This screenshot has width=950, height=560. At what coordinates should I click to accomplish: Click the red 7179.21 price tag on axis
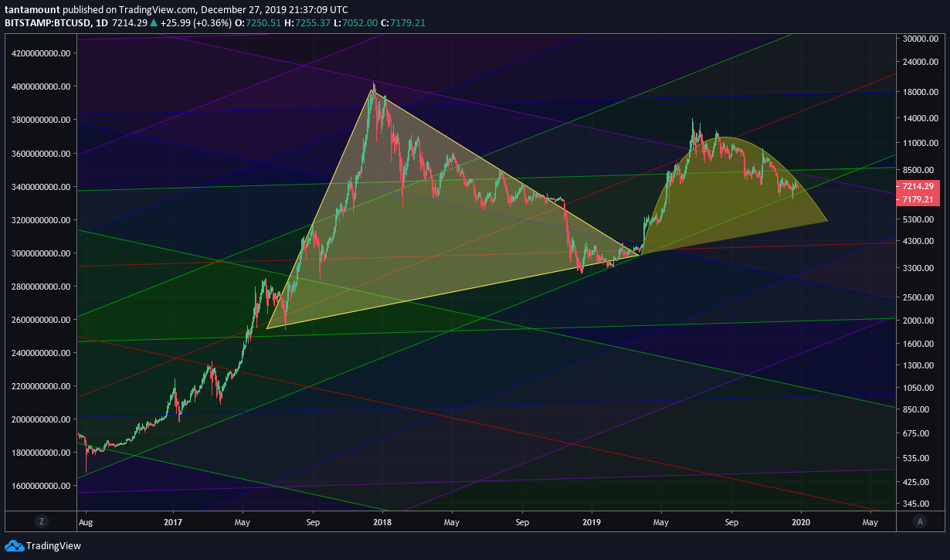[918, 199]
